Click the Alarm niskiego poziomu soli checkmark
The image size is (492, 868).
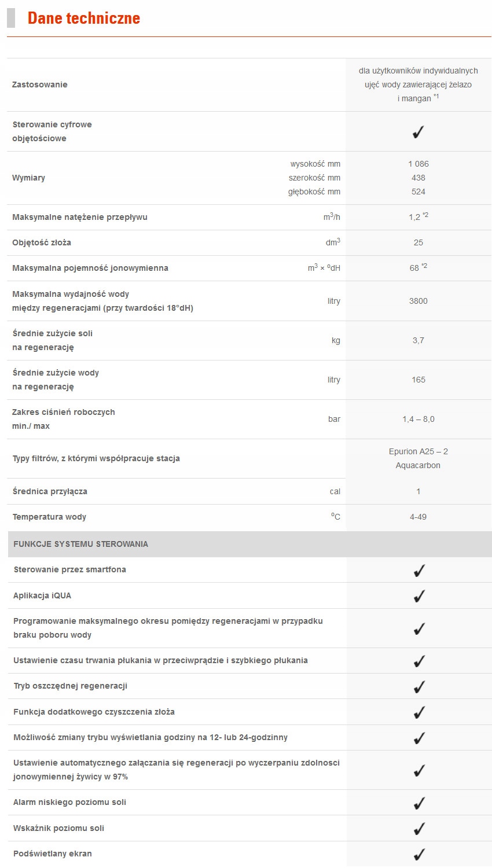point(419,803)
